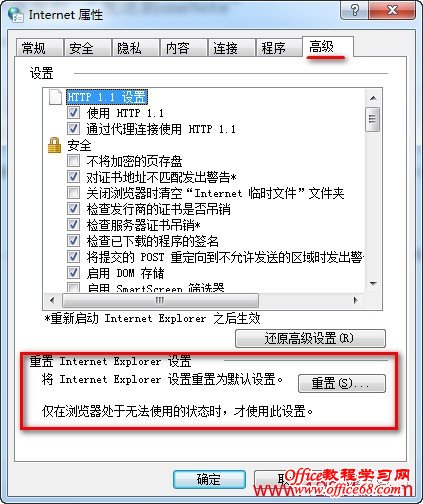Click the vertical scrollbar thumb
This screenshot has height=504, width=423.
click(373, 119)
